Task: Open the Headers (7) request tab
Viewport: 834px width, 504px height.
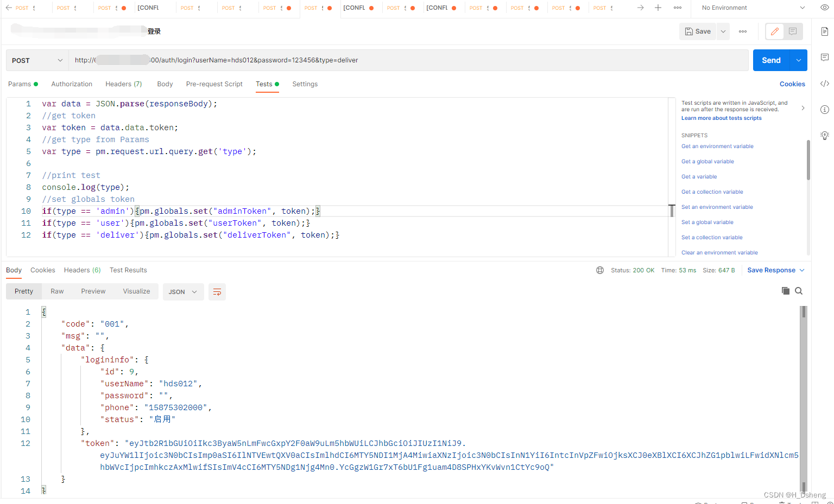Action: [123, 84]
